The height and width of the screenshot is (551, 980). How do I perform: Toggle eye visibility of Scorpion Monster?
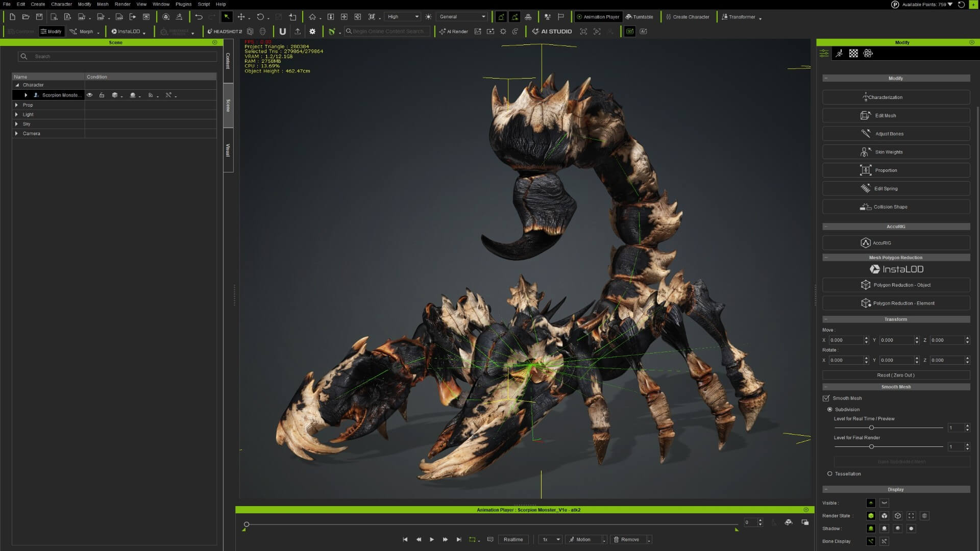click(x=90, y=95)
